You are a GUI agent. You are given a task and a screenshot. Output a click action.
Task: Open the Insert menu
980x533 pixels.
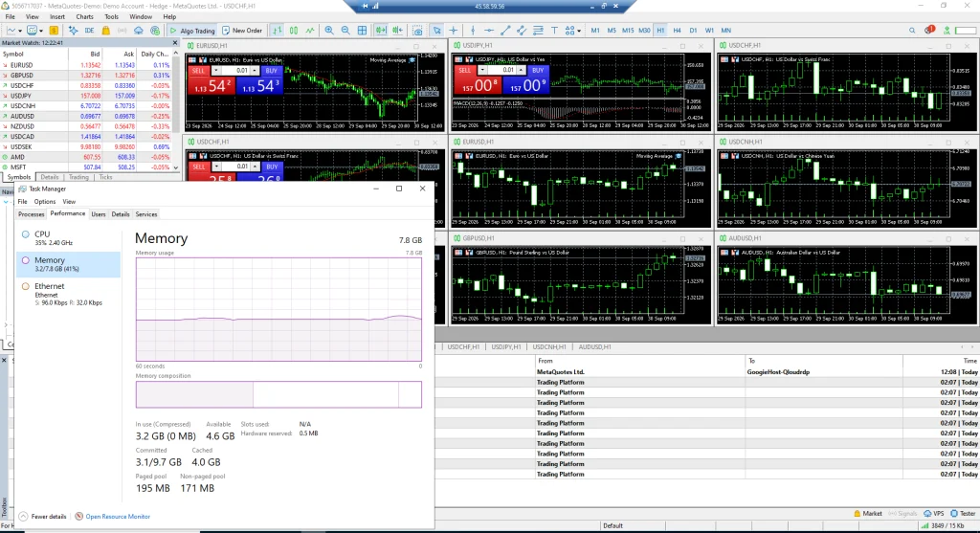pyautogui.click(x=56, y=17)
